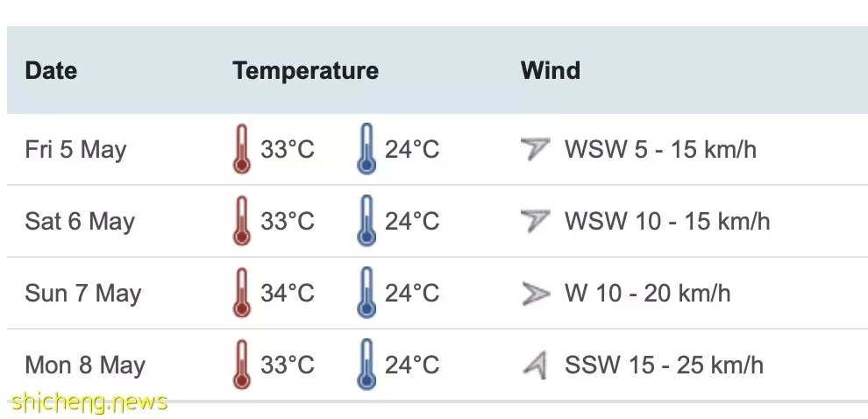The width and height of the screenshot is (868, 419).
Task: Click the red thermometer icon for Sun 7 May
Action: 241,293
